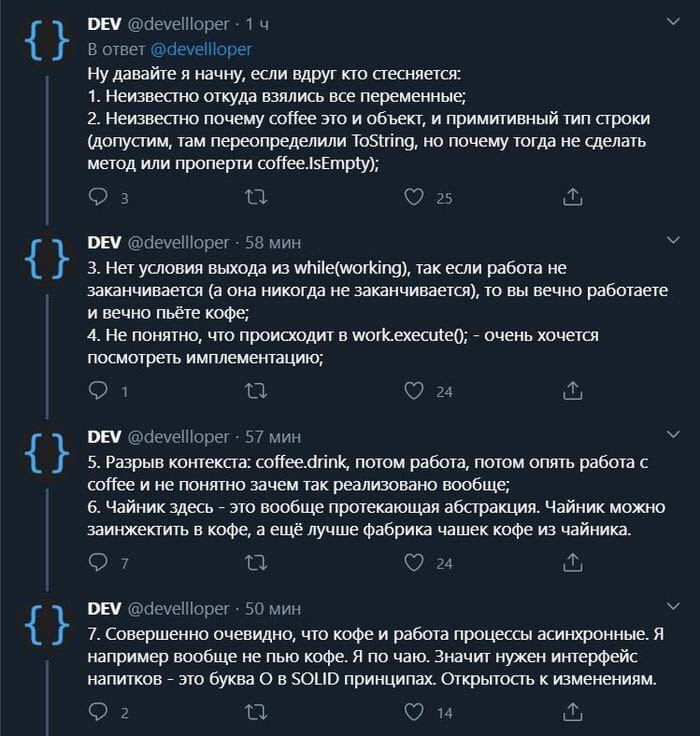The image size is (700, 736).
Task: Share the first tweet about coffee.IsEmpty
Action: [572, 197]
